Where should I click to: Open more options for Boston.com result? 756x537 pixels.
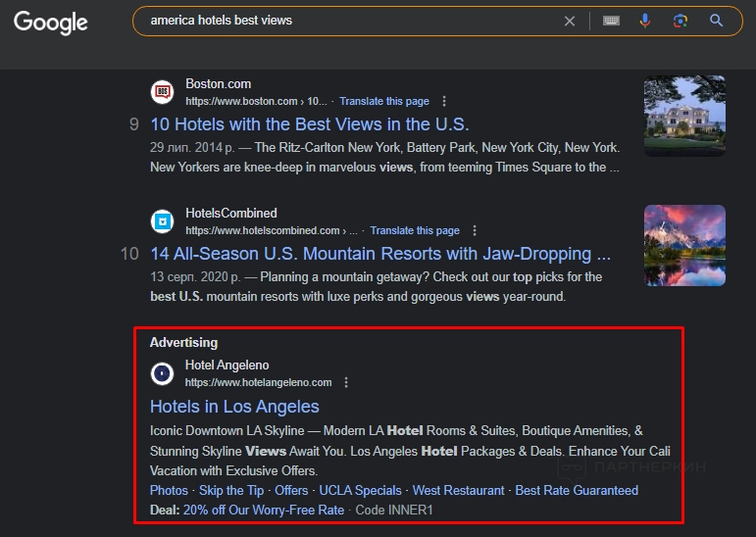point(444,101)
